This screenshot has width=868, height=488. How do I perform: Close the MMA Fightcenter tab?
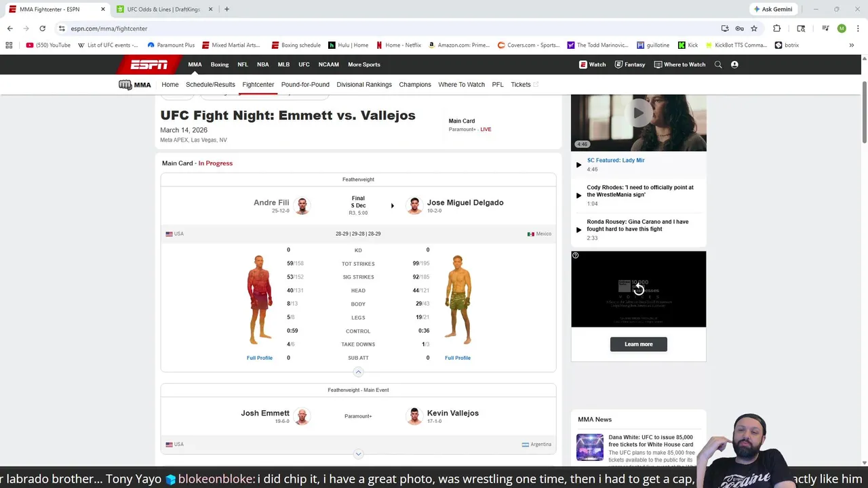point(103,9)
